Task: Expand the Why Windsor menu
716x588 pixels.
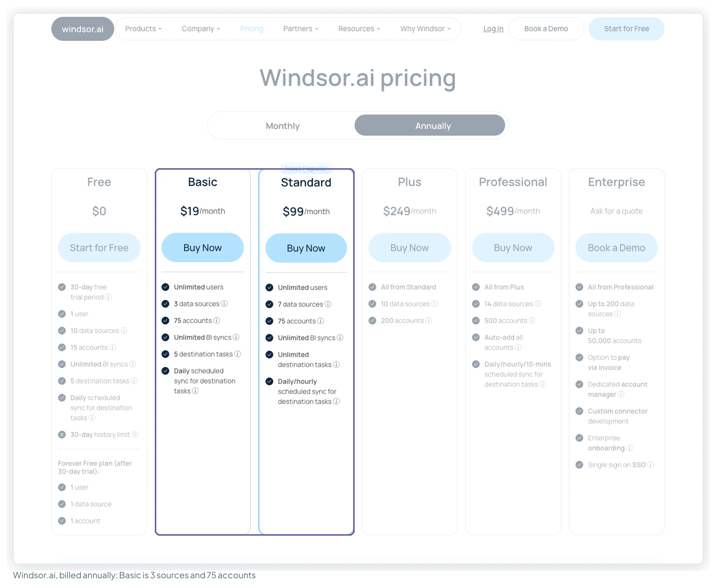Action: (425, 29)
